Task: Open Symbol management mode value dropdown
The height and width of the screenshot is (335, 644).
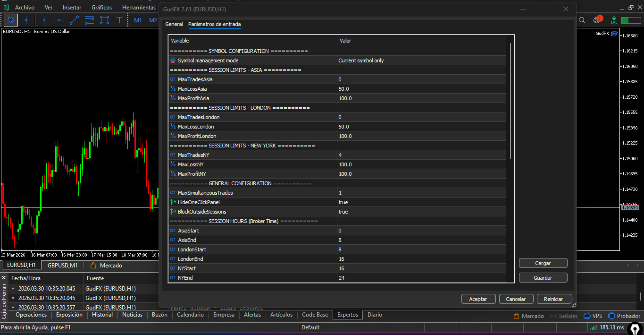Action: (422, 60)
